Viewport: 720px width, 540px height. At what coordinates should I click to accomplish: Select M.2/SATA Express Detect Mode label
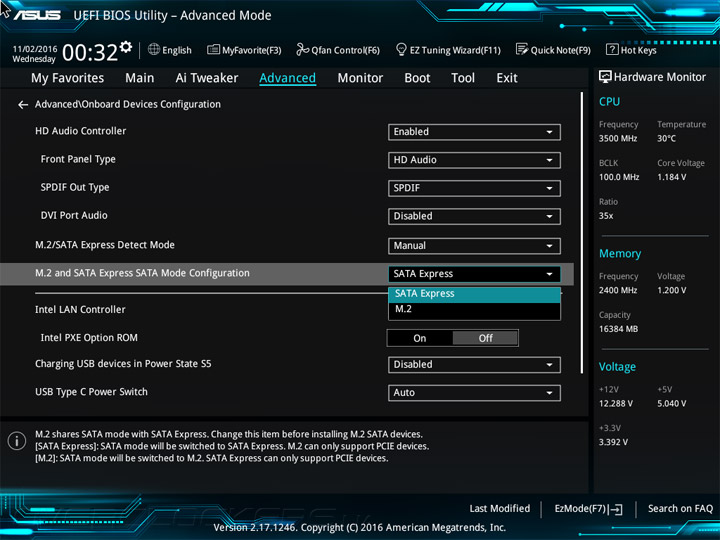[x=105, y=245]
